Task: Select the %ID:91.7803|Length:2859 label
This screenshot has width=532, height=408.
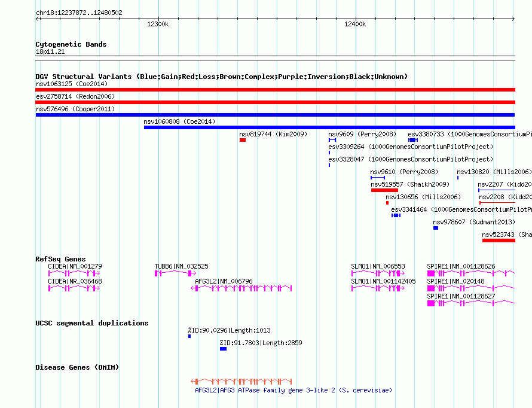Action: click(x=261, y=343)
